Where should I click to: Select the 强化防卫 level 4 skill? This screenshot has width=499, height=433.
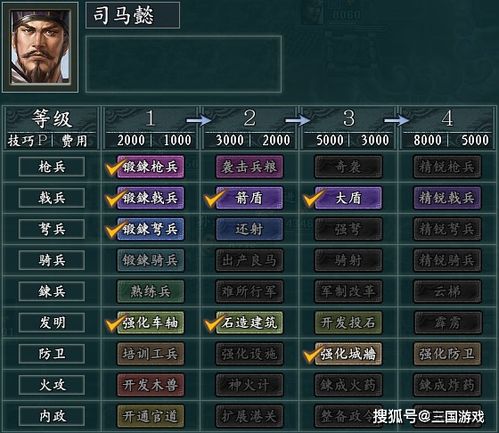447,354
